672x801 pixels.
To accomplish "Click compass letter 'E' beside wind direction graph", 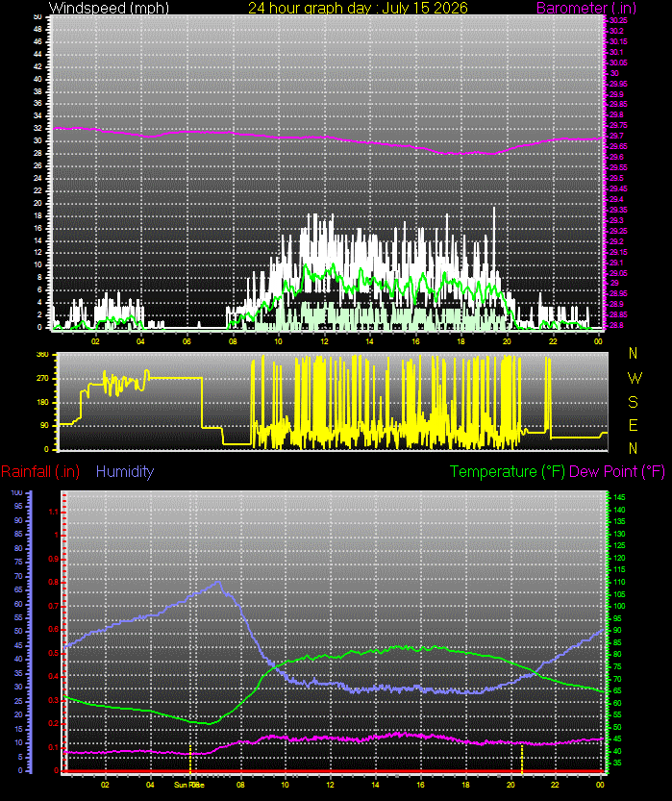I will pyautogui.click(x=634, y=425).
